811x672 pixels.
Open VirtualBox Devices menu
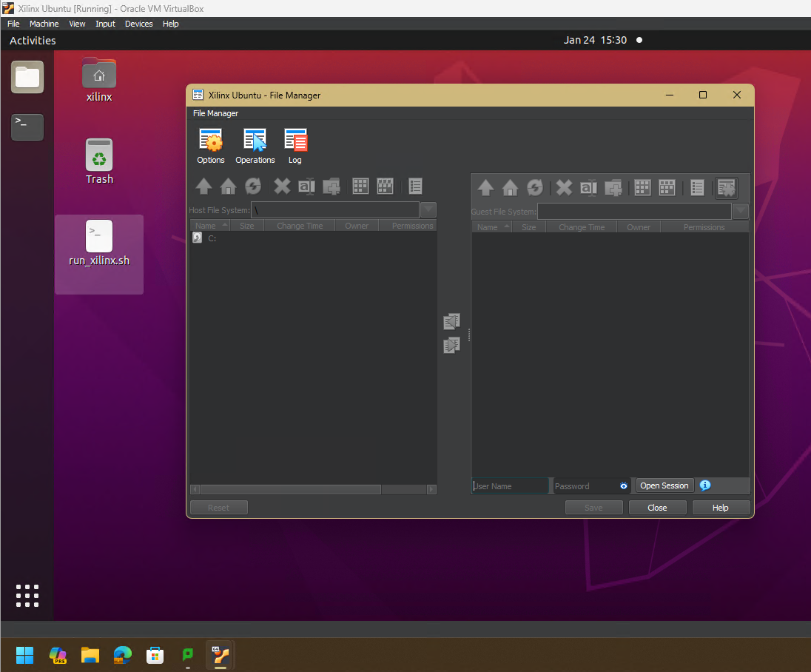(x=138, y=24)
